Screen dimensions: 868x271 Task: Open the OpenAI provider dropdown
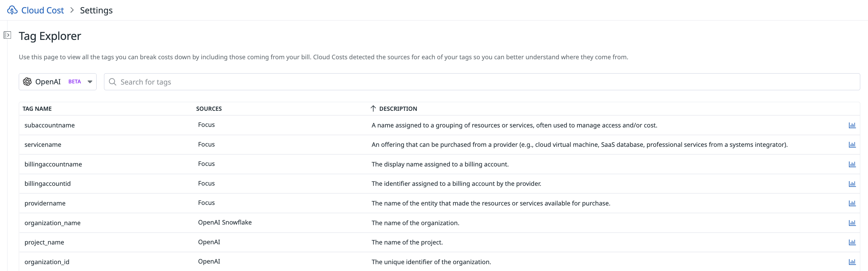click(x=57, y=82)
